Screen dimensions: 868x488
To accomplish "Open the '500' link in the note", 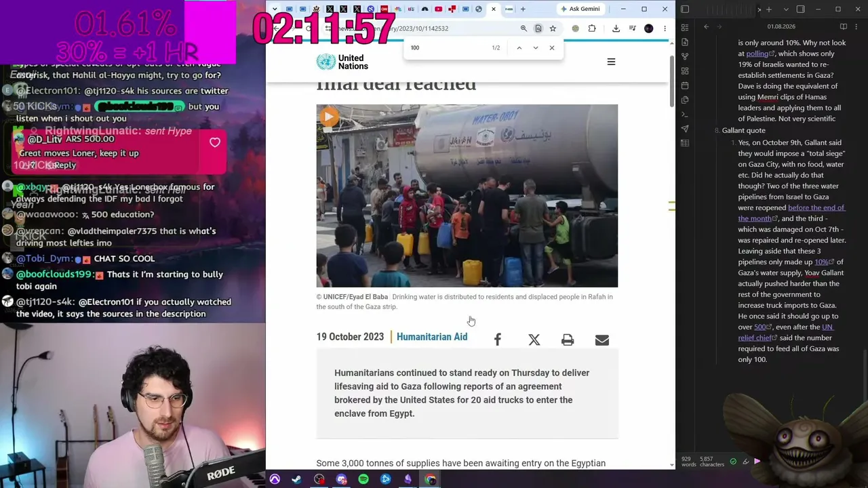I will point(763,327).
